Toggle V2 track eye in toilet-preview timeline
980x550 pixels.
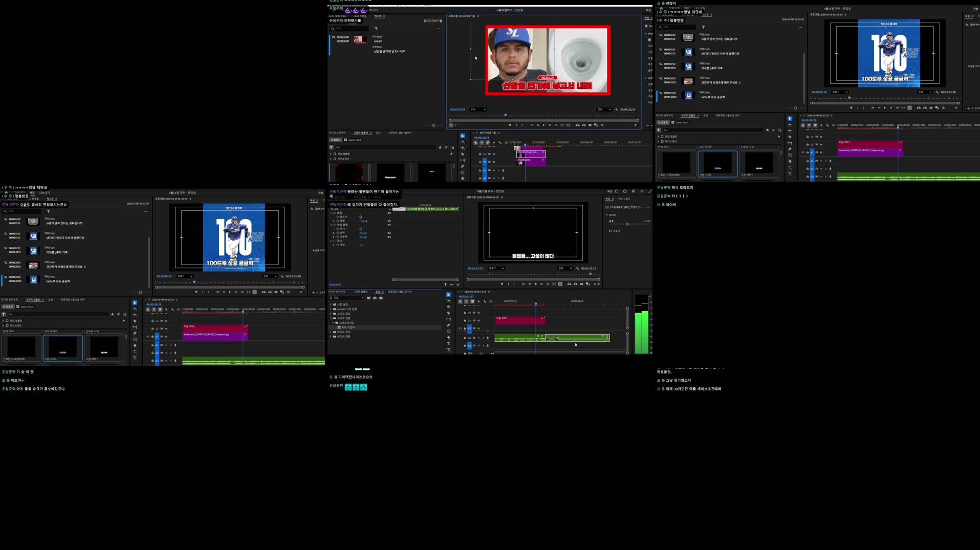[x=494, y=154]
